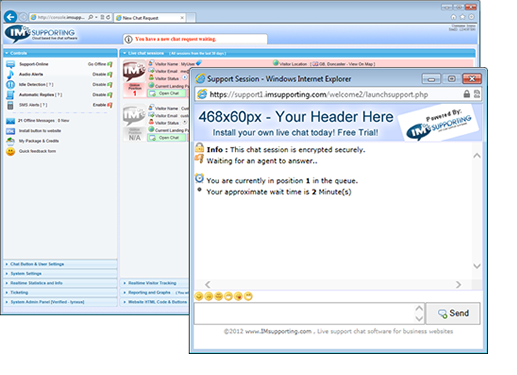Click the Audio Alerts music note icon
Screen dimensions: 517x375
point(11,74)
